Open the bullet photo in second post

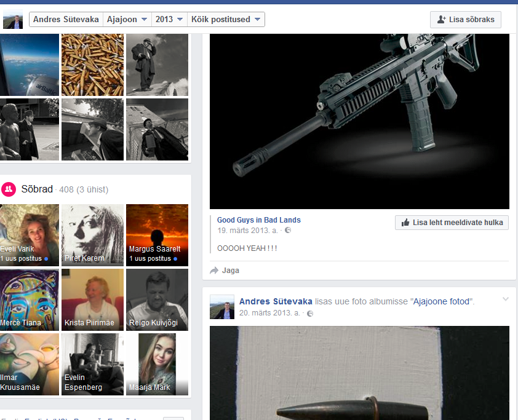(x=359, y=373)
